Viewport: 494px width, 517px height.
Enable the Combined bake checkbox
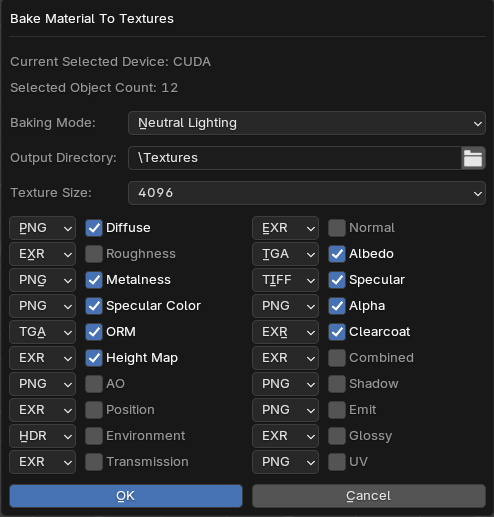[337, 358]
